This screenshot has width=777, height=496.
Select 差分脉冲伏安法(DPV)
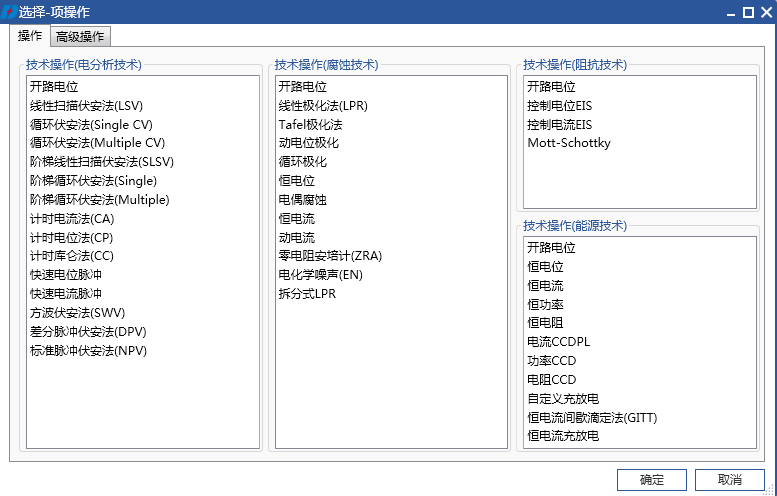[x=88, y=331]
